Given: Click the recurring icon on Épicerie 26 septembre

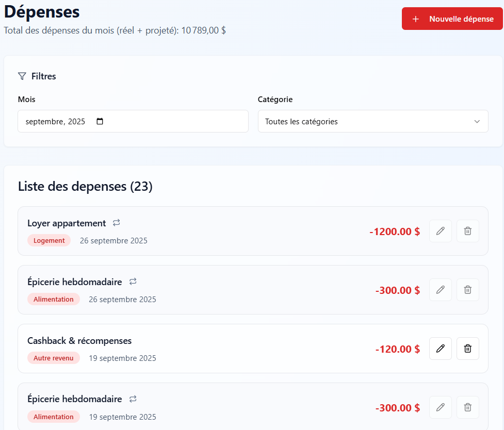Looking at the screenshot, I should click(x=133, y=282).
